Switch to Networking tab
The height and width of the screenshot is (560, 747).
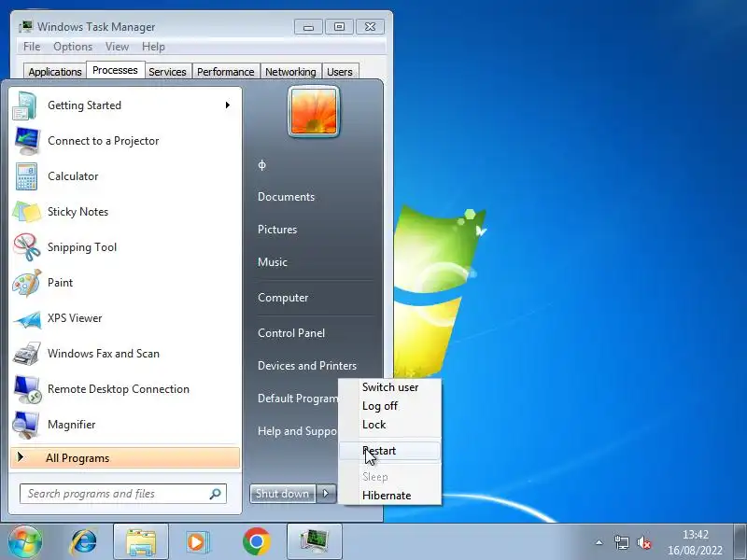tap(290, 72)
